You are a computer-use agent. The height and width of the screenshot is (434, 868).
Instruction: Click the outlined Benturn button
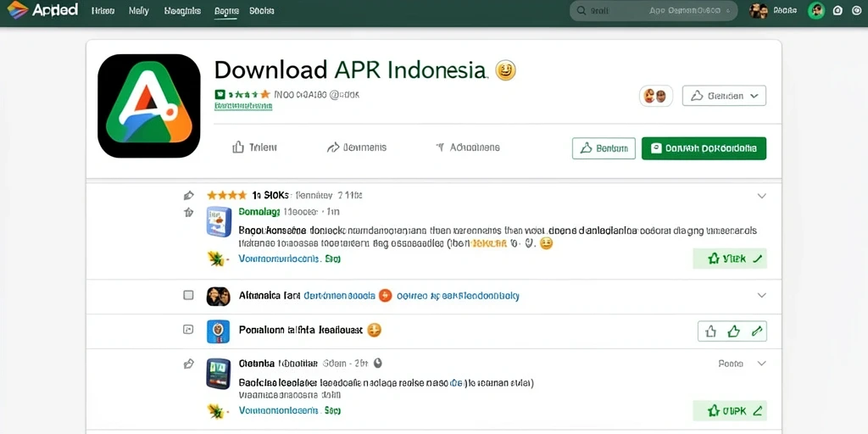(604, 148)
